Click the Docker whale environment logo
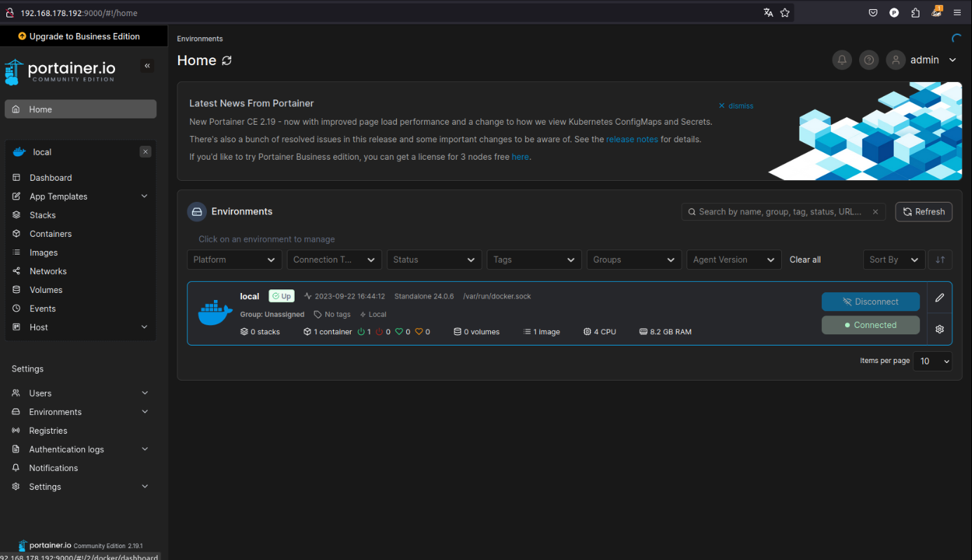This screenshot has width=972, height=560. click(215, 313)
